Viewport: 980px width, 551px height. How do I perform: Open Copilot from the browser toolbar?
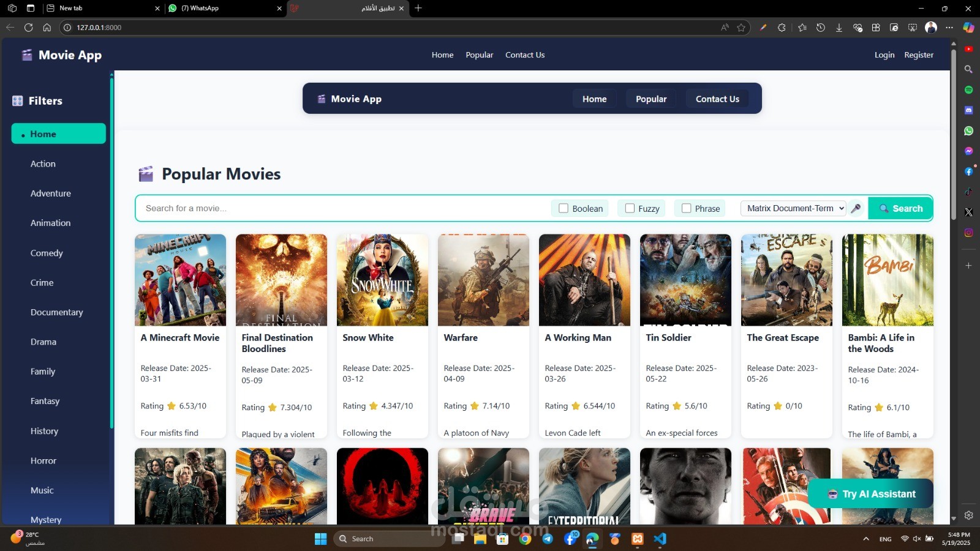968,28
